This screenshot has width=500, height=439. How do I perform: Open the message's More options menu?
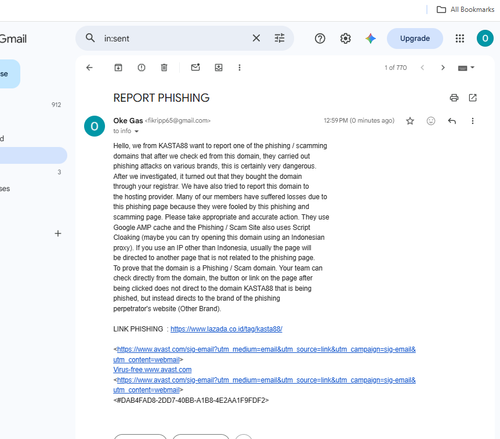472,121
